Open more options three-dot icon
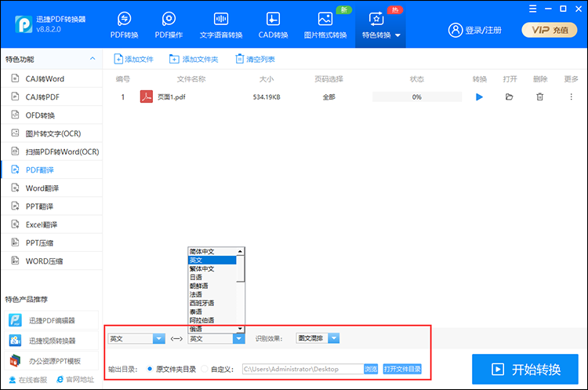The width and height of the screenshot is (588, 390). (x=571, y=97)
